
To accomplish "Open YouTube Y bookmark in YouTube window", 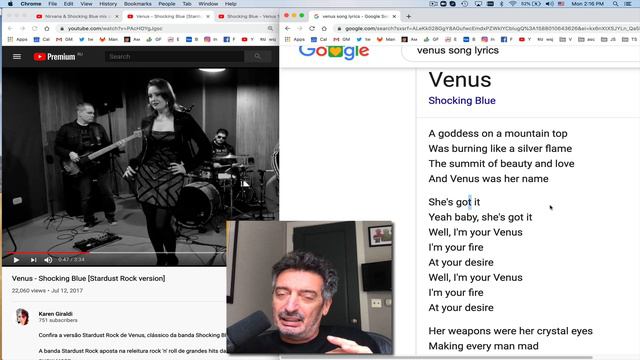I will [x=247, y=40].
